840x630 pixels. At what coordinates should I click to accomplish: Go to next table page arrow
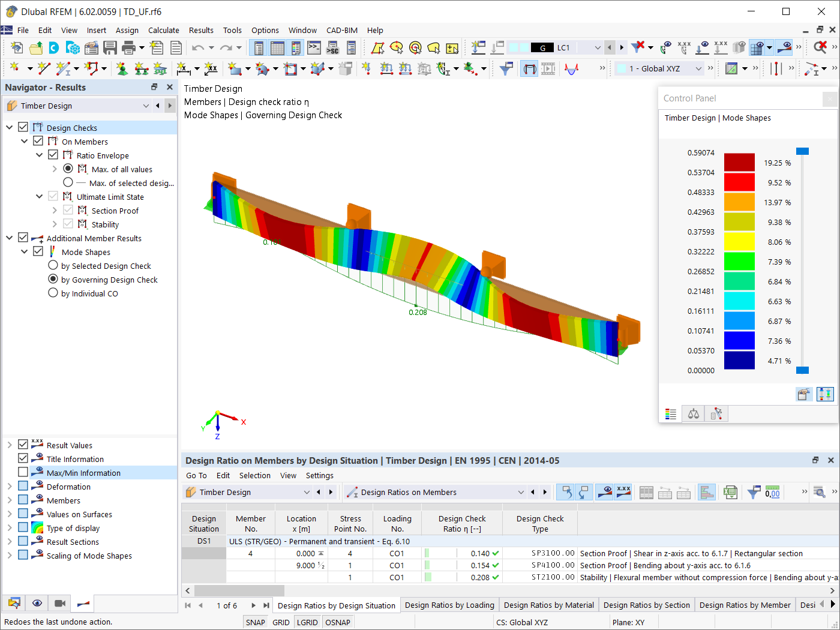(253, 605)
